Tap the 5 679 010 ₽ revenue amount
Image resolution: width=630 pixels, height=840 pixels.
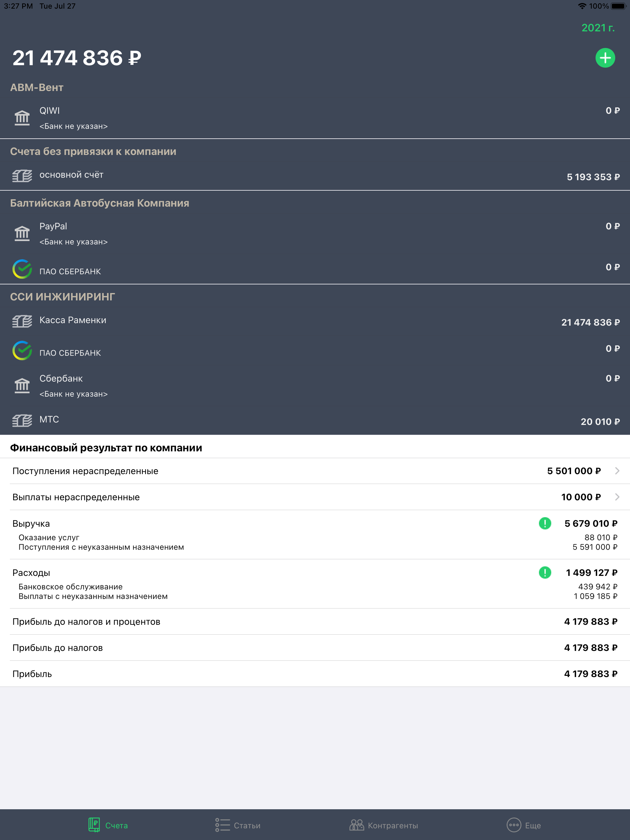click(591, 523)
